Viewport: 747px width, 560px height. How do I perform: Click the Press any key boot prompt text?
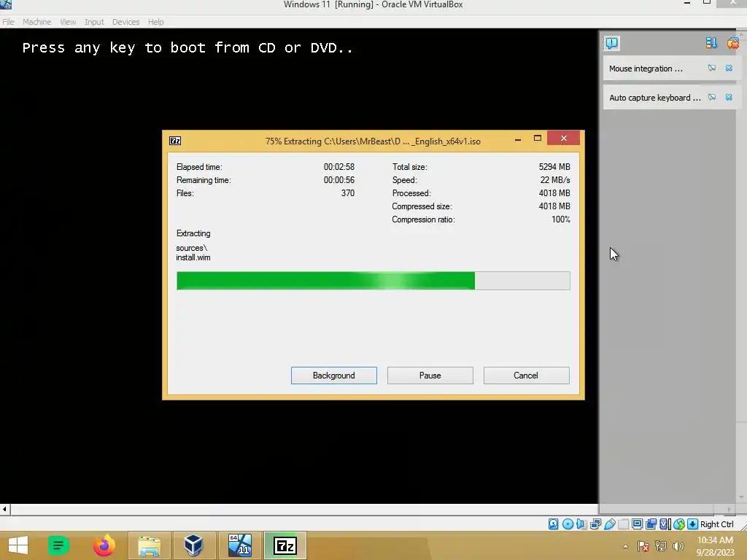pyautogui.click(x=187, y=47)
